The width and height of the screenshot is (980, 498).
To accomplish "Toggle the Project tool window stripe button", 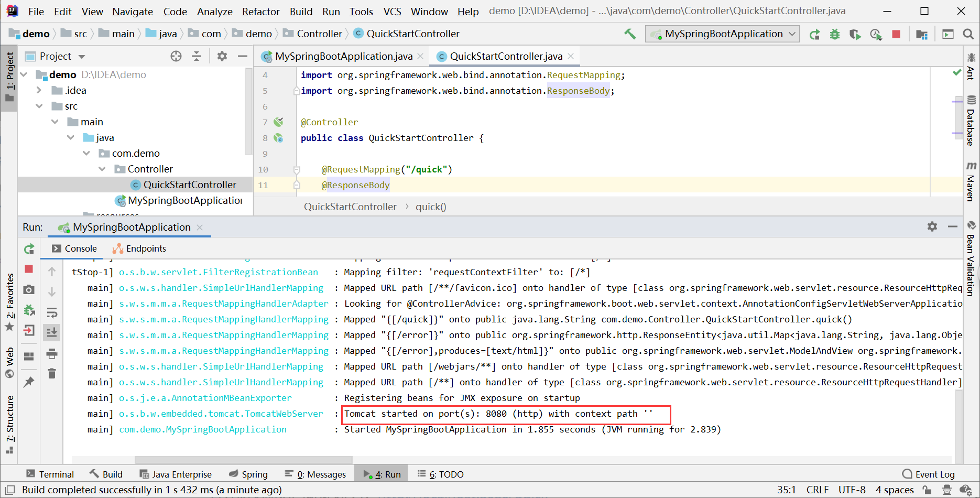I will tap(9, 78).
